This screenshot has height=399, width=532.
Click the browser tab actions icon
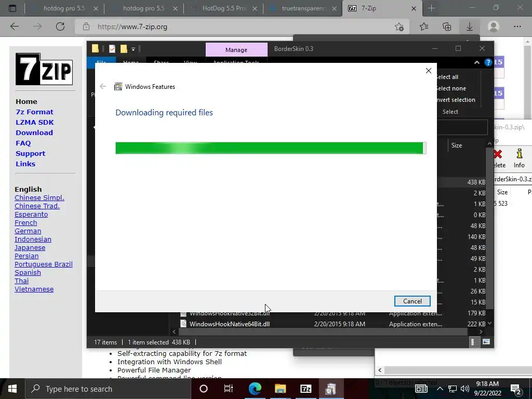[12, 8]
